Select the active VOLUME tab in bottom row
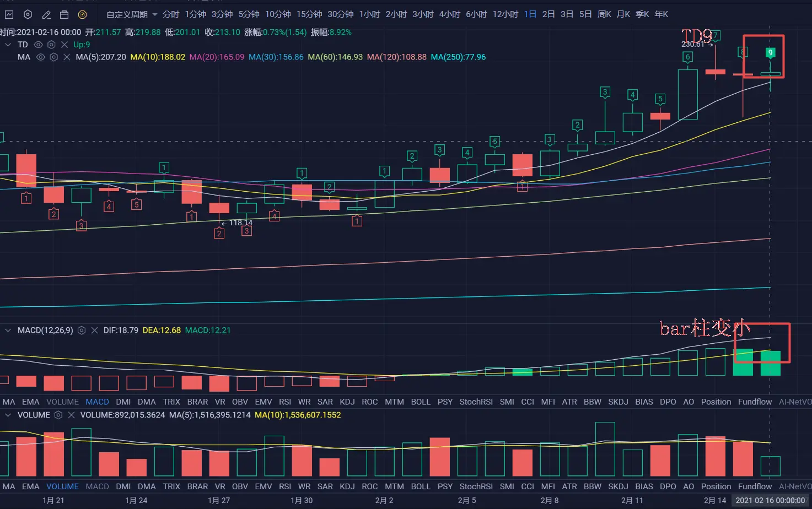 62,487
